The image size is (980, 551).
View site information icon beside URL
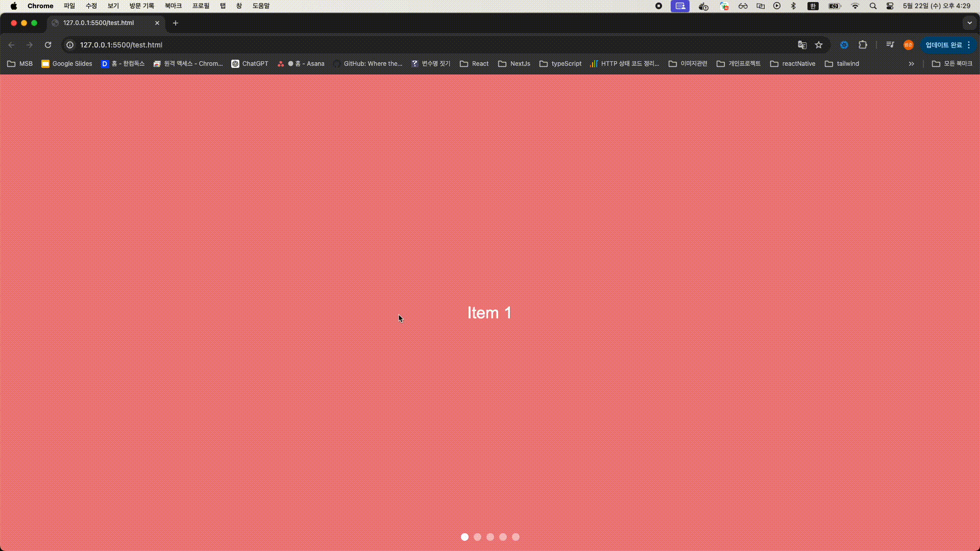(70, 45)
